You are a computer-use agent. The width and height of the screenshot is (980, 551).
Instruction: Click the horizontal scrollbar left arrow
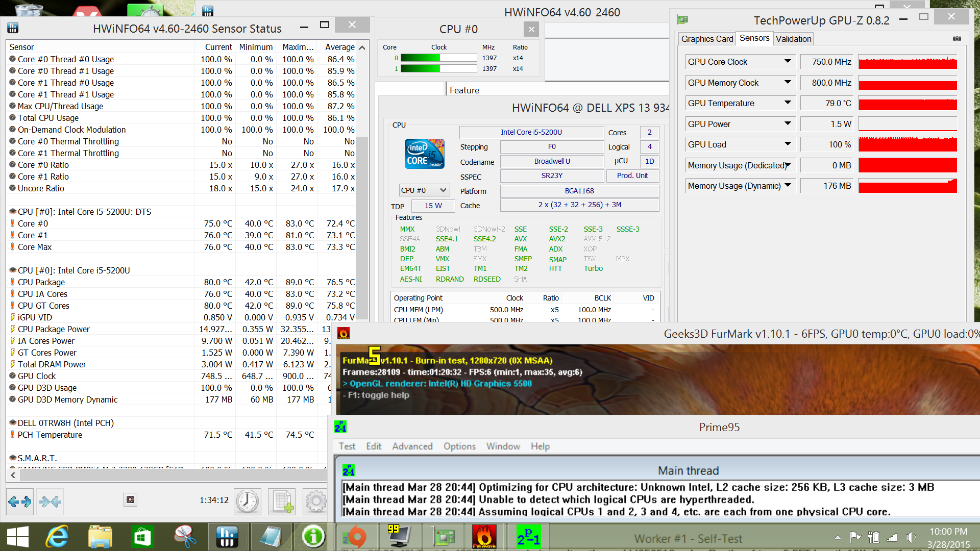(13, 475)
